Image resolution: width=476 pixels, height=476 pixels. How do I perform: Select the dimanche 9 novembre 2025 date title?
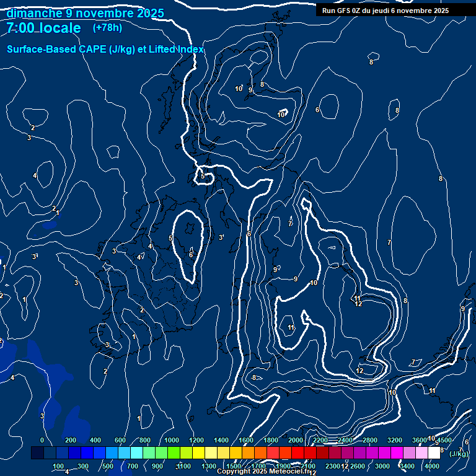pos(85,13)
